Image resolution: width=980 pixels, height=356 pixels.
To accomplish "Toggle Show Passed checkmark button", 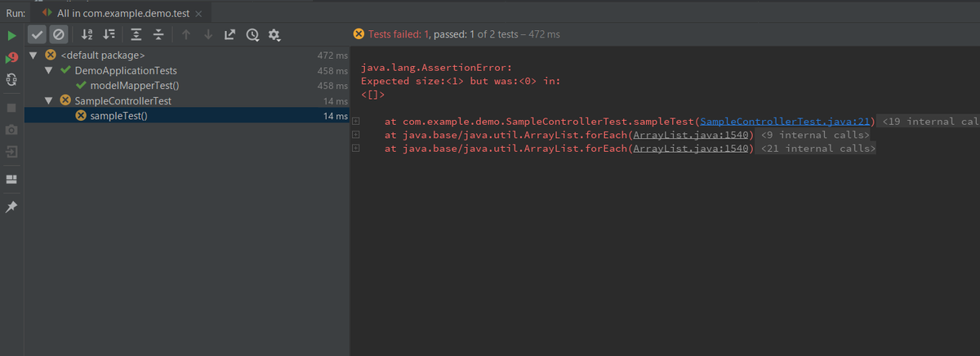I will (x=37, y=34).
